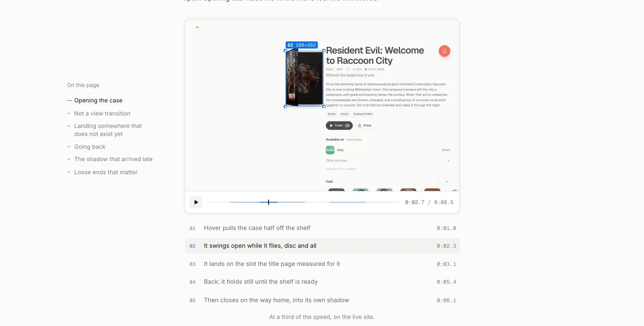644x326 pixels.
Task: Click the video timeline scrubber handle
Action: 268,202
